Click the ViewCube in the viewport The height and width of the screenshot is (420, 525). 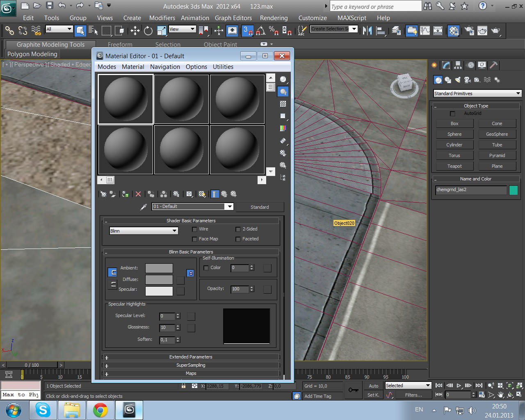[x=404, y=85]
